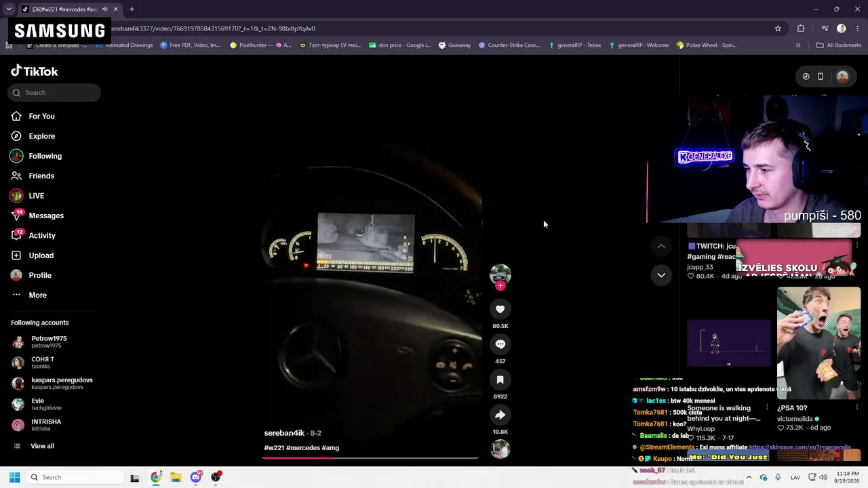Screen dimensions: 868x488
Task: Open the All Bookmarks folder
Action: click(x=839, y=45)
